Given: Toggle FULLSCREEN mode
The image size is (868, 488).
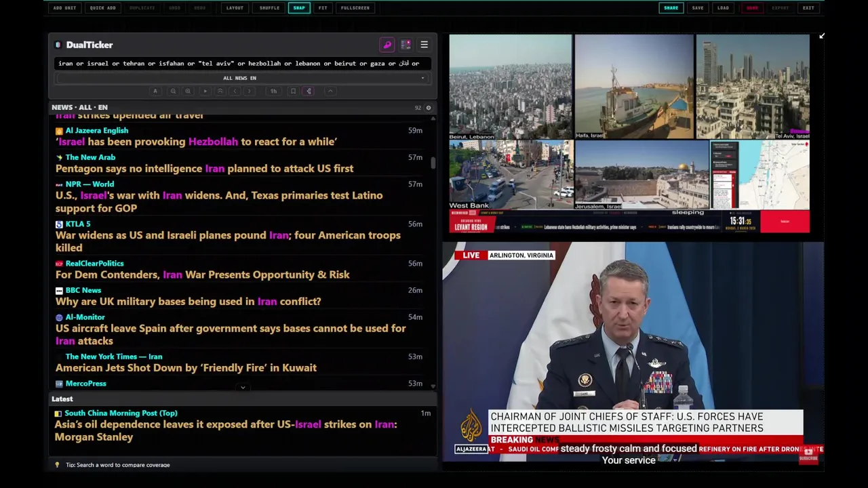Looking at the screenshot, I should point(355,8).
